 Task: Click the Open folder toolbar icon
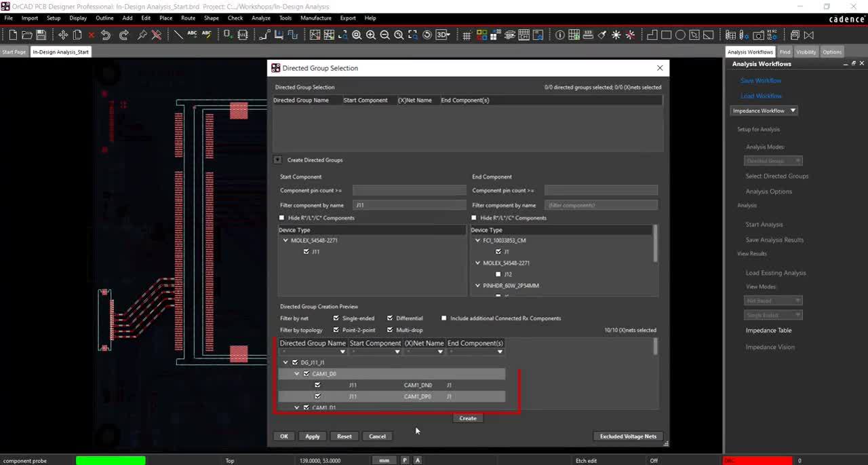coord(27,35)
